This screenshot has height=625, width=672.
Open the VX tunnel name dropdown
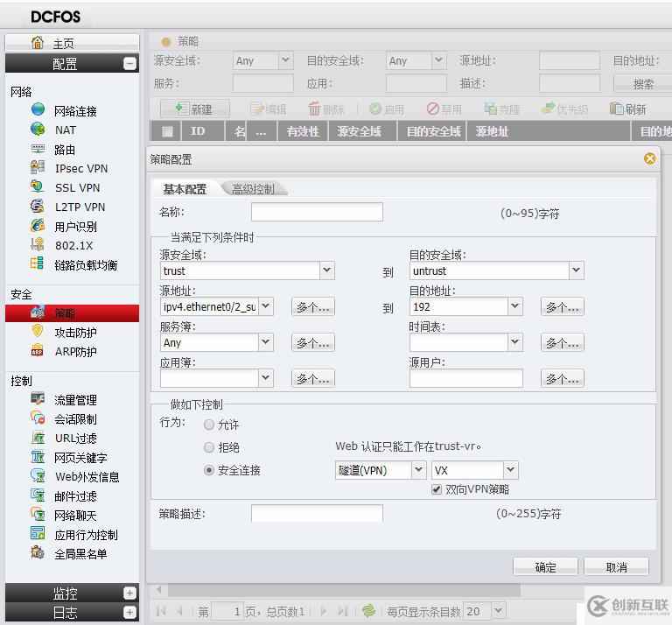pyautogui.click(x=510, y=470)
